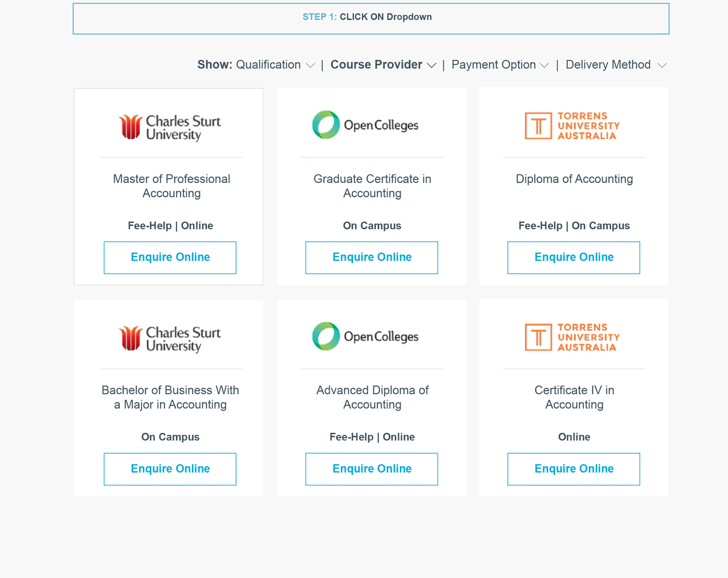Click Open Colleges logo above Graduate Certificate in Accounting

[x=365, y=125]
